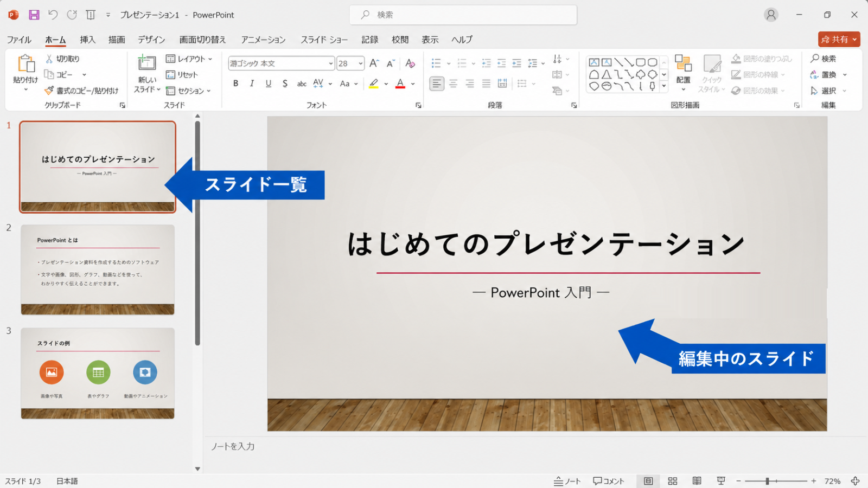This screenshot has height=488, width=868.
Task: Switch to the Design (デザイン) tab
Action: tap(151, 40)
